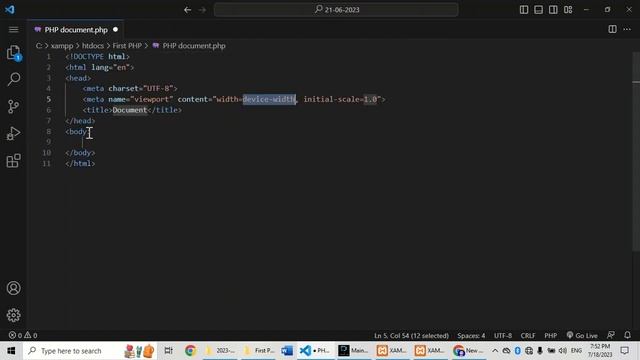Open Windows Action Center notifications
Viewport: 640px width, 360px height.
(624, 351)
